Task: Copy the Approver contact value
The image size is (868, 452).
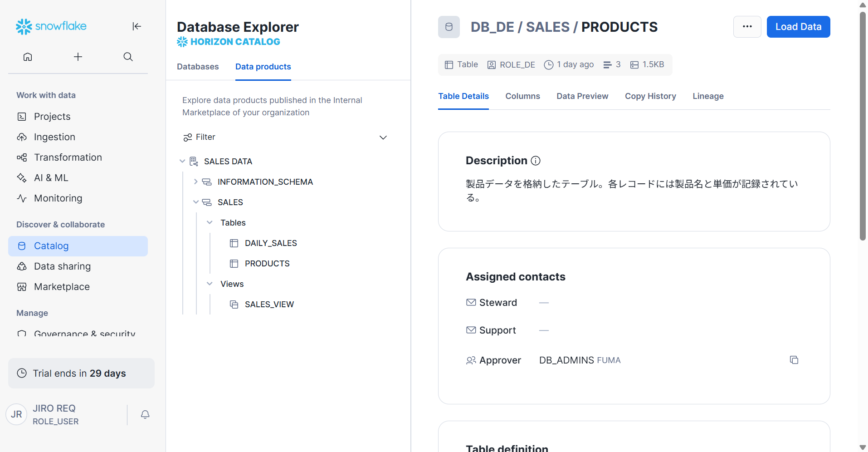Action: [794, 360]
